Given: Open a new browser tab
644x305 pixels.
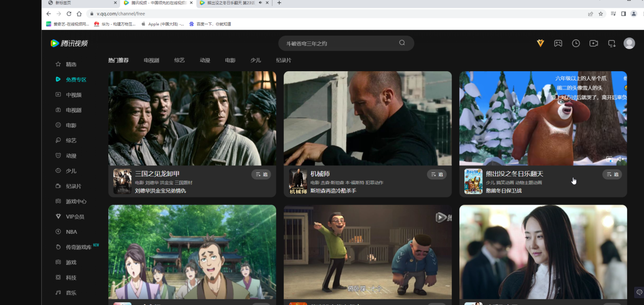Looking at the screenshot, I should pos(279,3).
